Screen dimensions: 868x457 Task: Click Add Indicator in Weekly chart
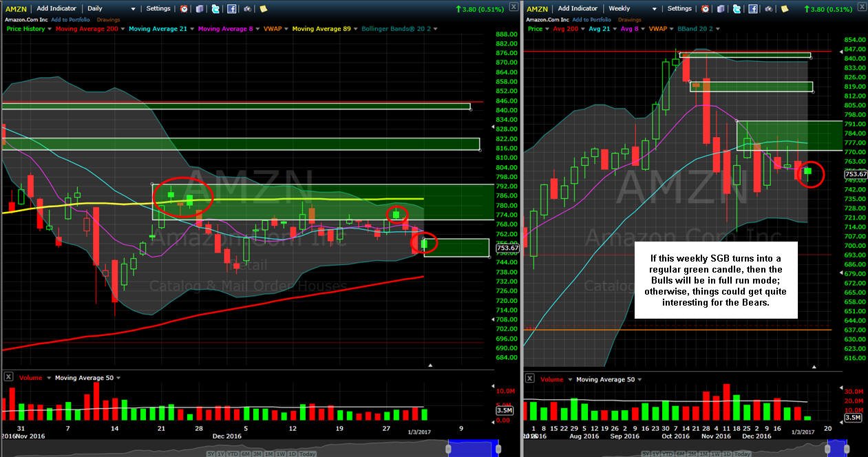tap(578, 8)
